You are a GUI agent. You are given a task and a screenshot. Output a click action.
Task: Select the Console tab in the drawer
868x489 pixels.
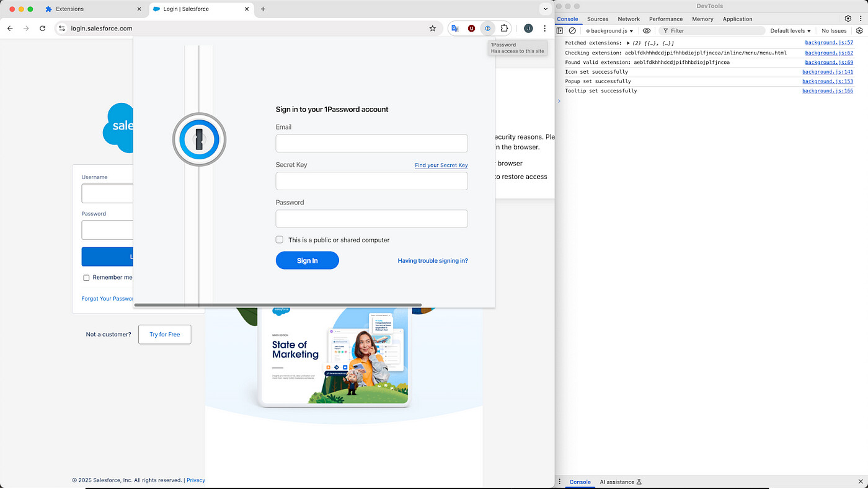coord(580,482)
